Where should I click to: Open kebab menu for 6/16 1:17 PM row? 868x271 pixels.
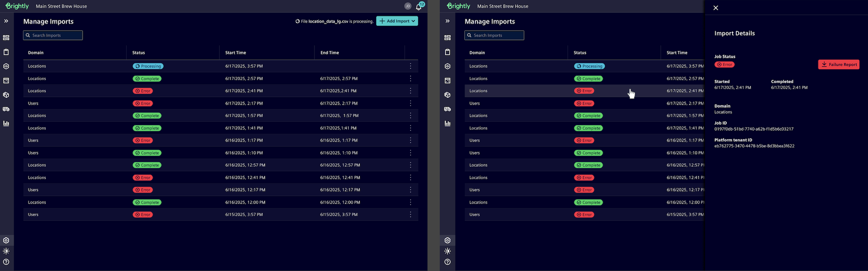click(x=411, y=140)
